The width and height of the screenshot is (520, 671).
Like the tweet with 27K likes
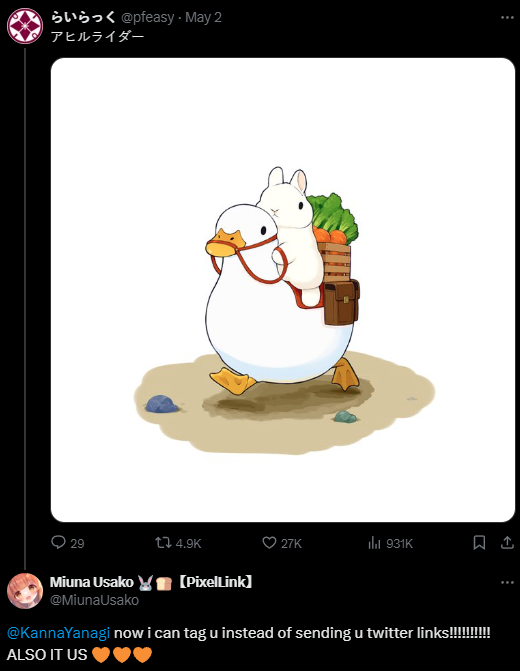coord(269,543)
